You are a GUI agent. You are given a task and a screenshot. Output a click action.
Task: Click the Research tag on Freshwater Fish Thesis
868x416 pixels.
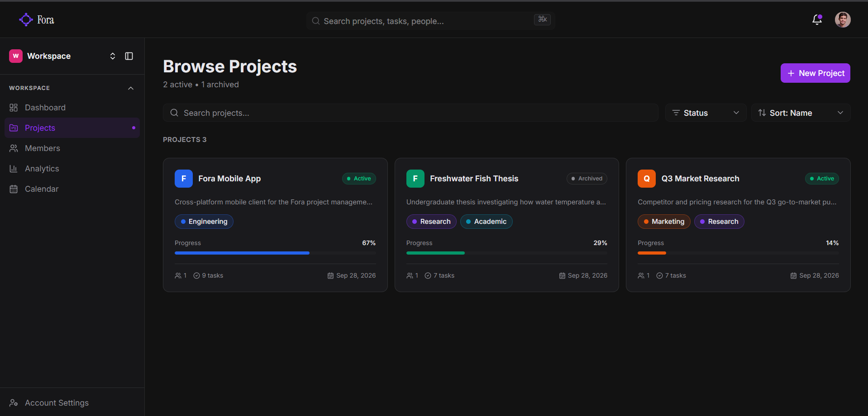(431, 222)
